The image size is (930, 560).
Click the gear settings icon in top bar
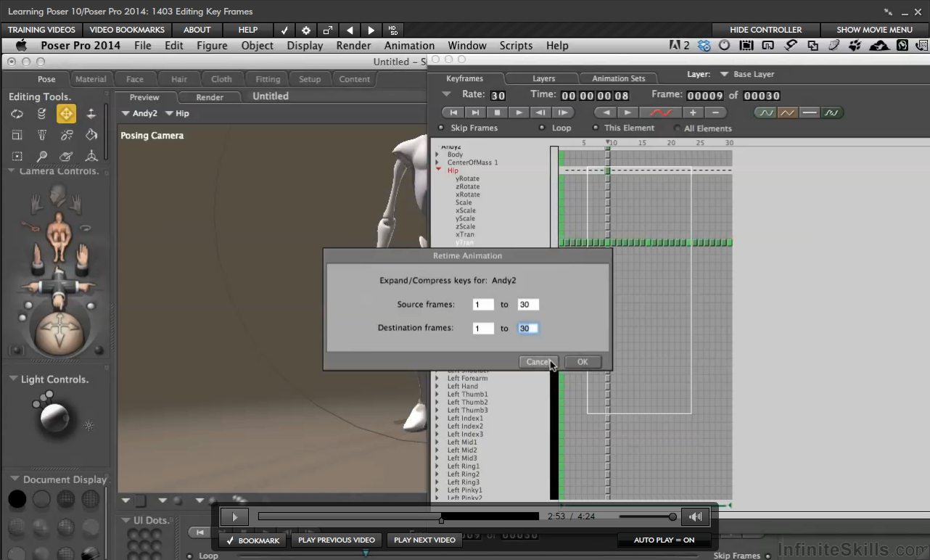click(x=306, y=30)
